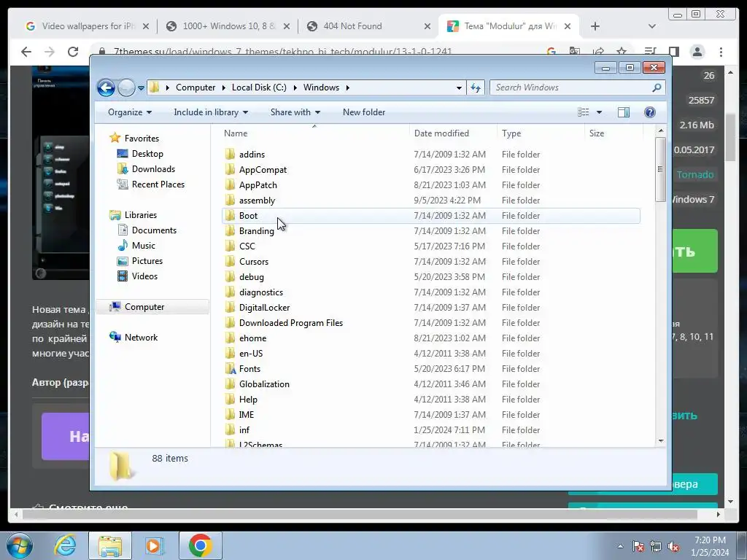Open the address bar history dropdown
The image size is (747, 560).
click(459, 87)
